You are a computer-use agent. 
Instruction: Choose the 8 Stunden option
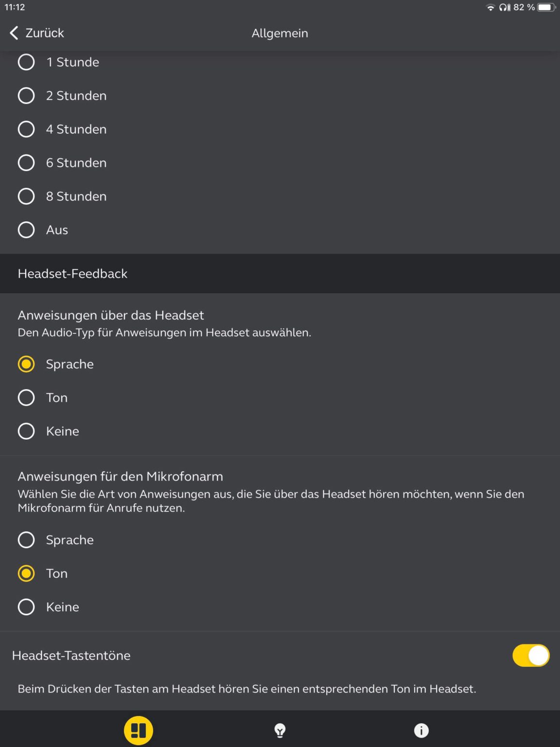coord(26,196)
